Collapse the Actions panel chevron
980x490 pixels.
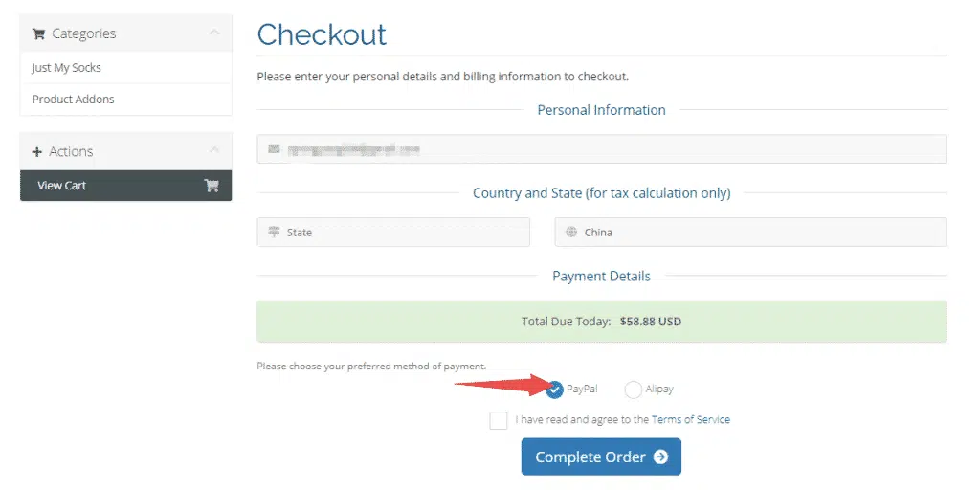214,151
